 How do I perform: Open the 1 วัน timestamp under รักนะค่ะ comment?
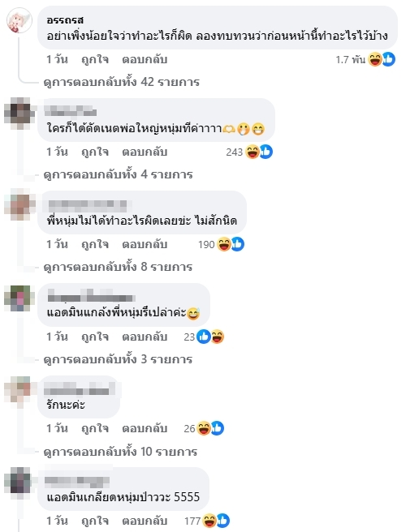pyautogui.click(x=57, y=428)
